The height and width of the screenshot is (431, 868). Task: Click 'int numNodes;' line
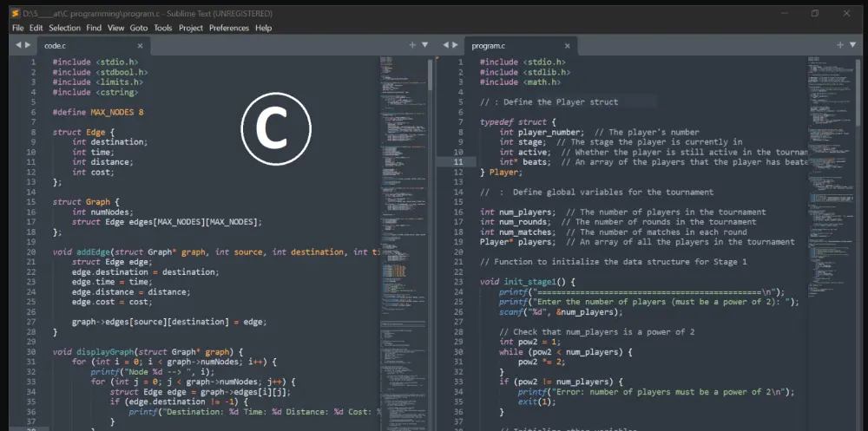click(x=103, y=212)
